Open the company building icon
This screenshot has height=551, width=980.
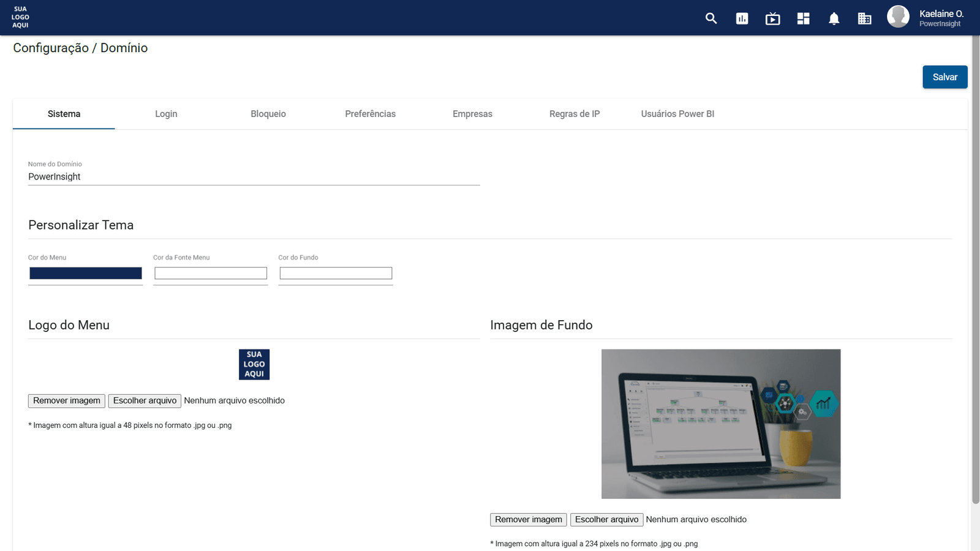pyautogui.click(x=864, y=18)
